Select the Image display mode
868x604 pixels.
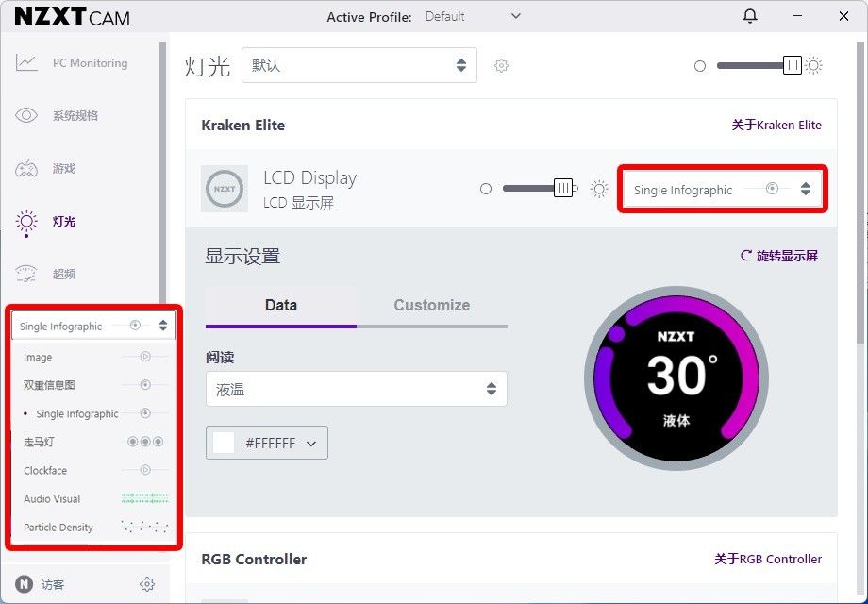click(x=93, y=357)
